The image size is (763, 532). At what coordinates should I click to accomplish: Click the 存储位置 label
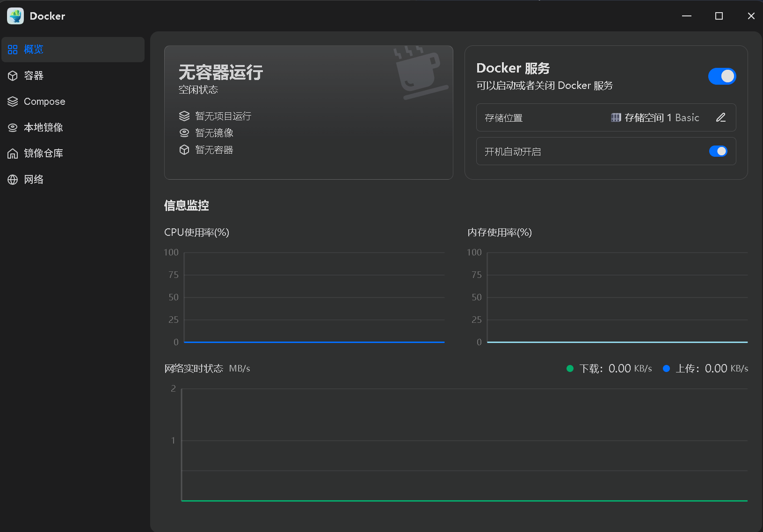coord(504,118)
